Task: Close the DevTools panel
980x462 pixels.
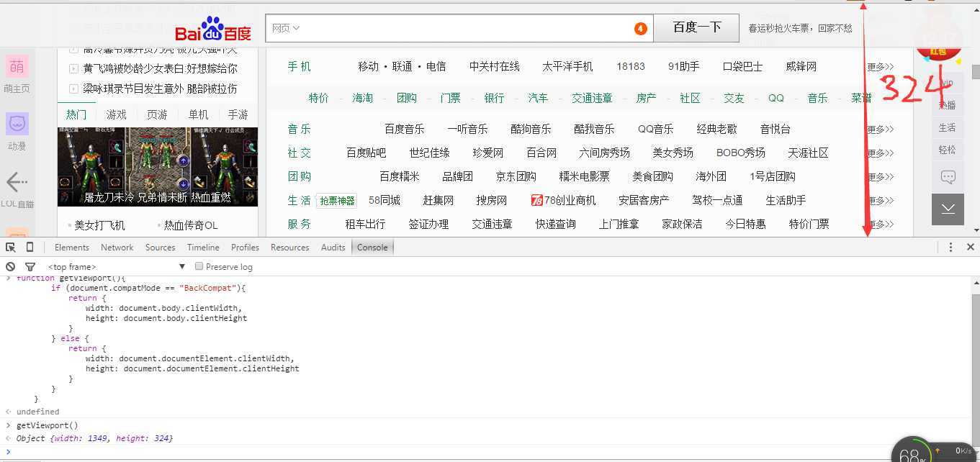Action: (x=970, y=247)
